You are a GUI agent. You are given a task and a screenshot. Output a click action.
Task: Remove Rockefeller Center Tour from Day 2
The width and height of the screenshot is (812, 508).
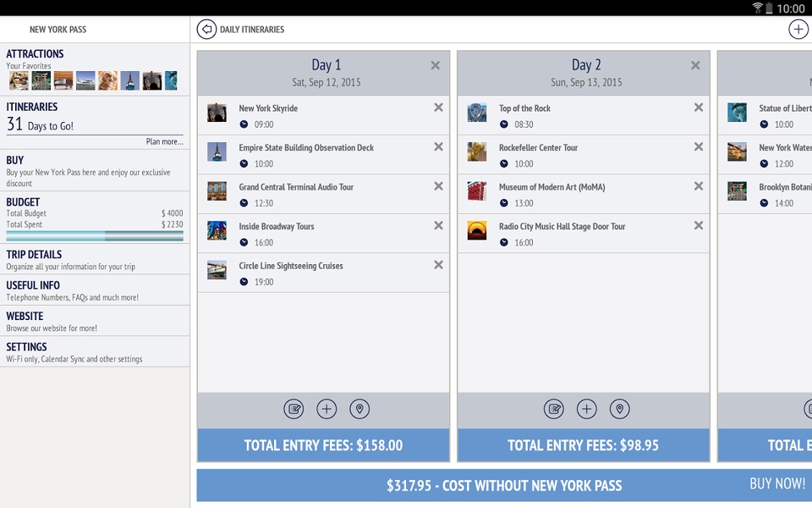pyautogui.click(x=699, y=146)
